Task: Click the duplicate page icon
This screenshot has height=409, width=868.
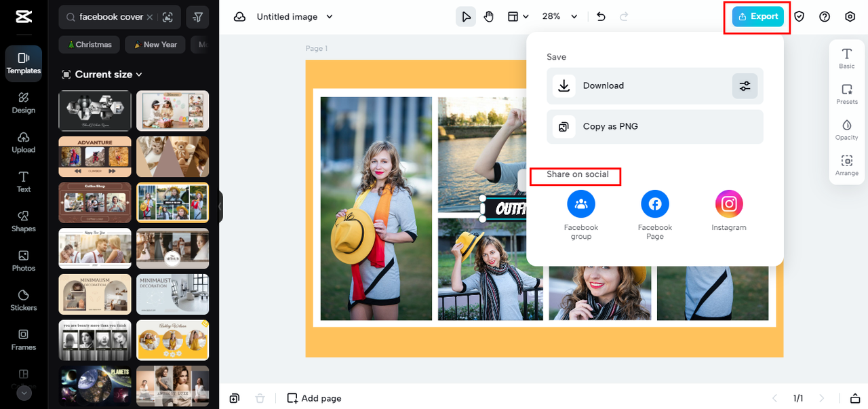Action: [234, 398]
